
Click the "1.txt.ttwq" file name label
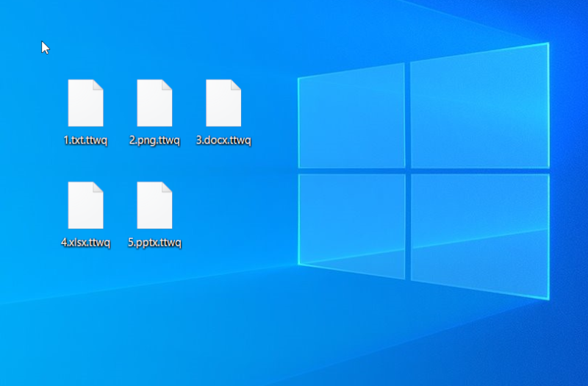tap(85, 141)
